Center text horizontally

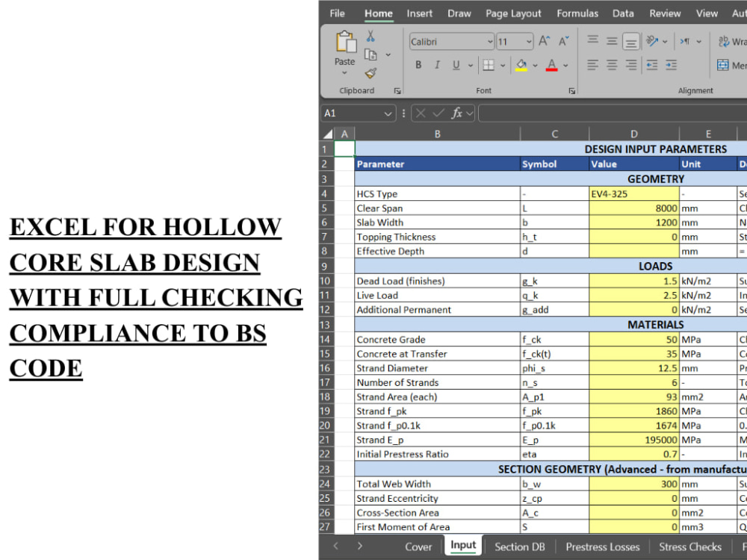point(612,65)
